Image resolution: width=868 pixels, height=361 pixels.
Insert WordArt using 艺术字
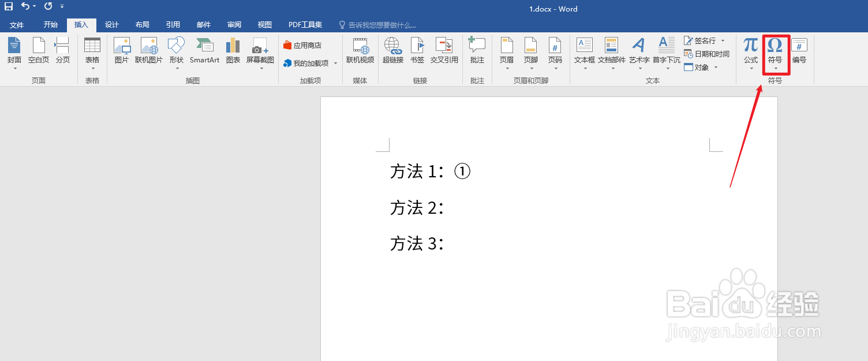pyautogui.click(x=639, y=53)
